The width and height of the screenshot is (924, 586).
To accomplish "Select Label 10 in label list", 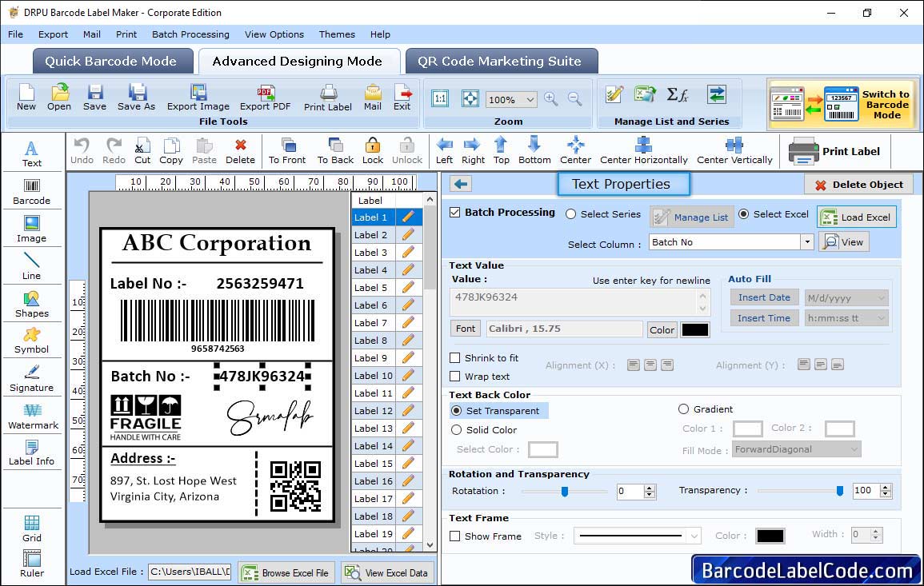I will point(374,376).
